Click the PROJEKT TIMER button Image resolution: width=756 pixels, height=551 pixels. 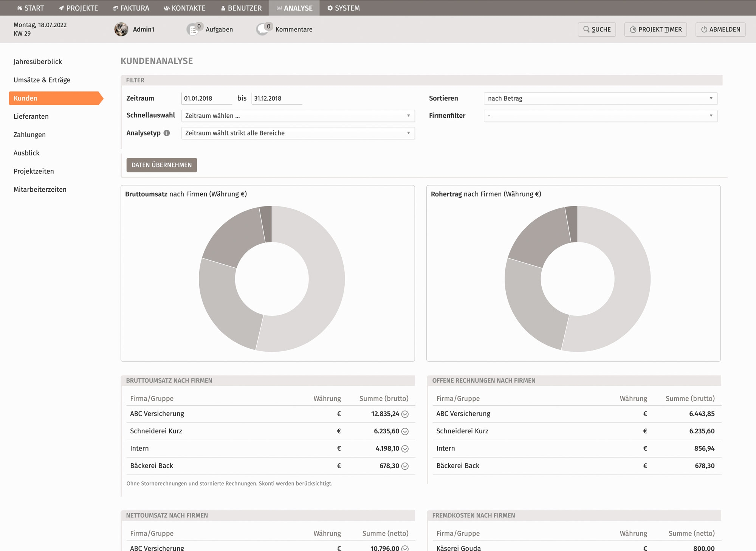655,29
